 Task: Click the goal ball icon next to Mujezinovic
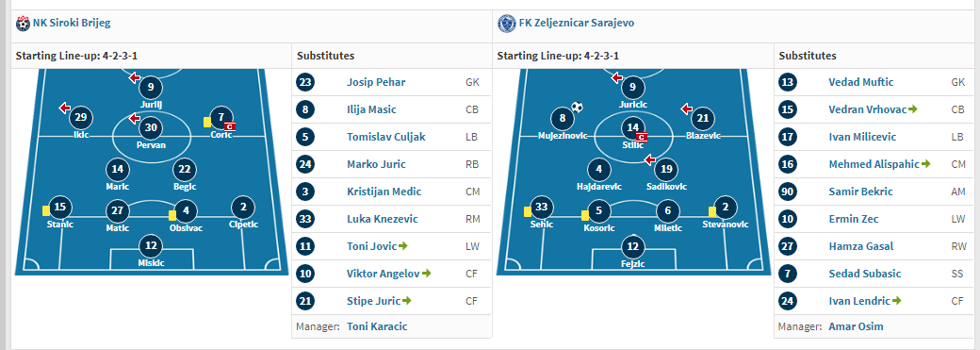point(577,107)
